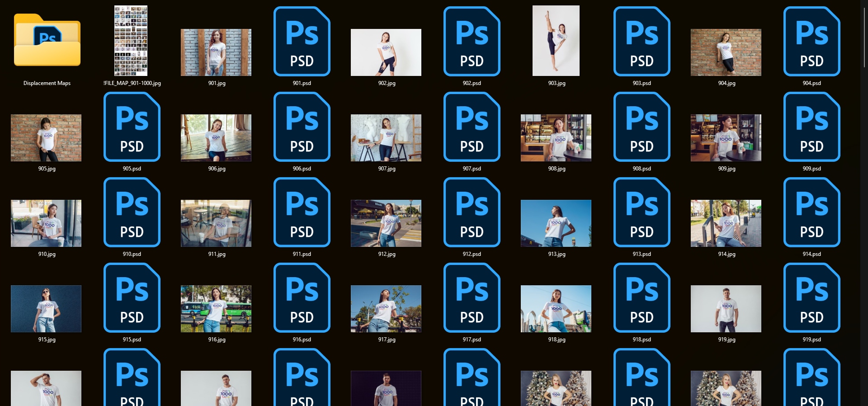Click the vertical scrollbar on the right edge
868x406 pixels.
[864, 36]
